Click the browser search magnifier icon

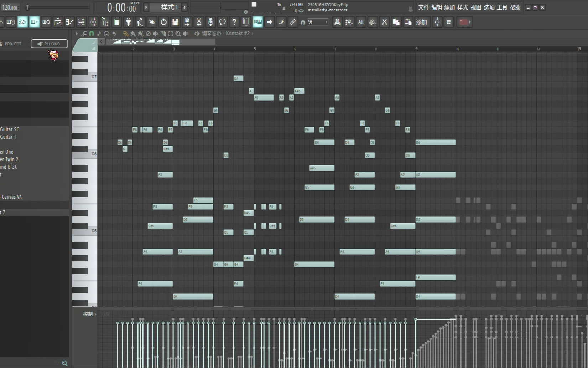[64, 363]
